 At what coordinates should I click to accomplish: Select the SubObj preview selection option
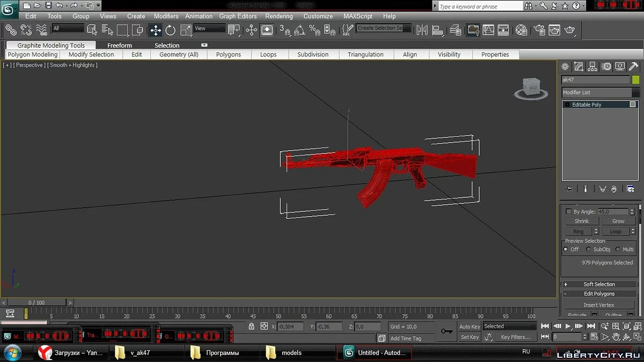[589, 249]
